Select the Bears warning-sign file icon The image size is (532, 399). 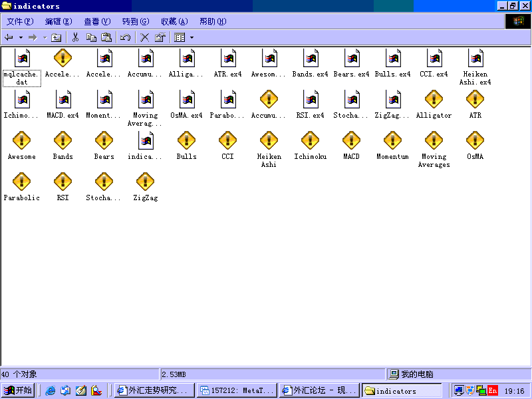104,140
